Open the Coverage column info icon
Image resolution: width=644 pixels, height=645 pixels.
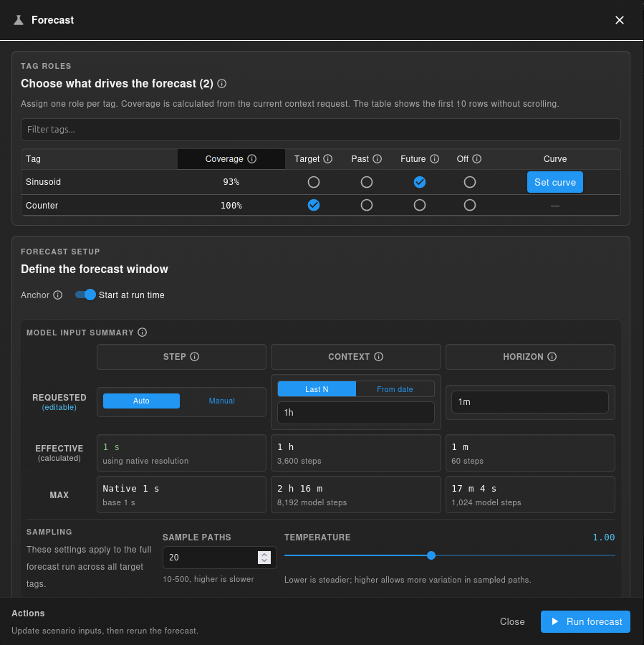coord(252,159)
